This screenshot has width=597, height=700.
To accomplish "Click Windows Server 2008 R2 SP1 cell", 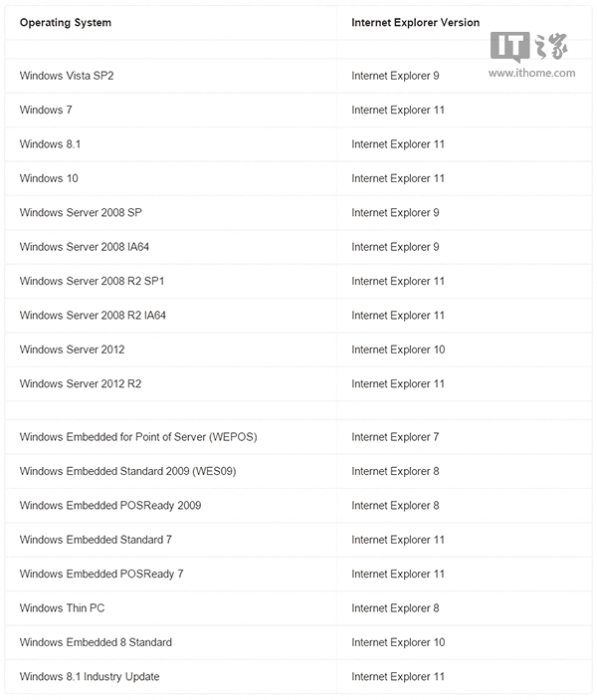I will [x=92, y=281].
